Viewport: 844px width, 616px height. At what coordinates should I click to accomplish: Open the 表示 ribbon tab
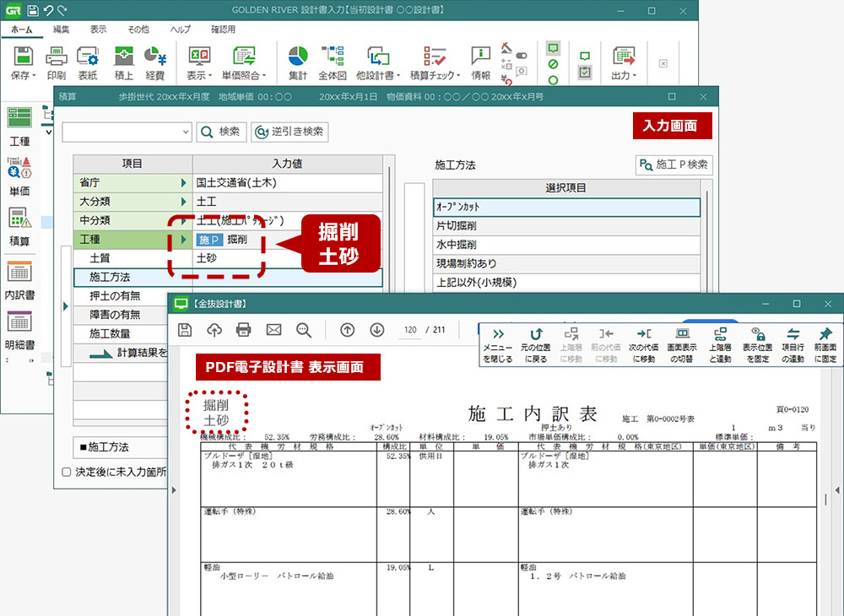(98, 30)
